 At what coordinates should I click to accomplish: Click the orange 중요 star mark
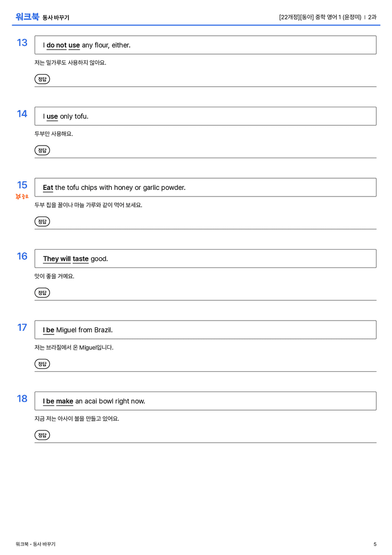(22, 197)
